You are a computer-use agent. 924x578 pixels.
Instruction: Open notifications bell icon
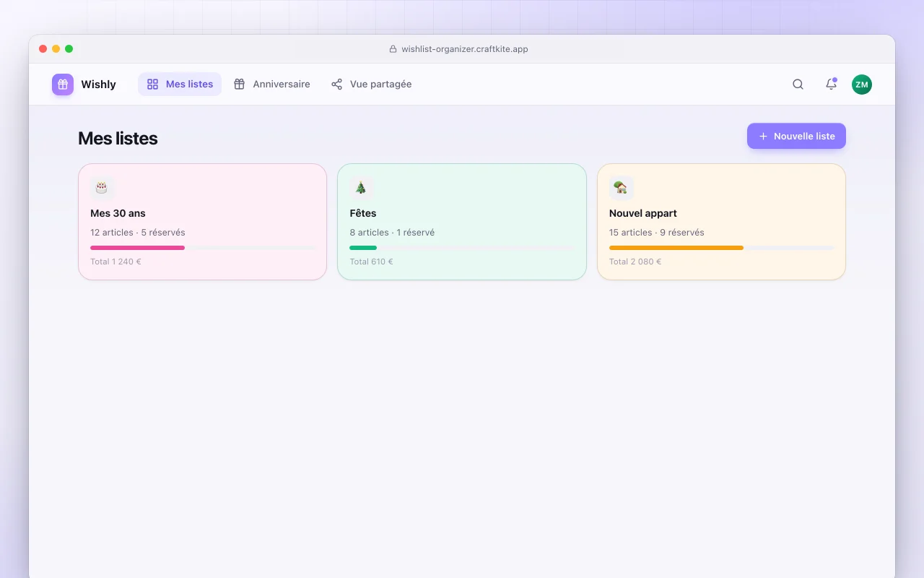[x=831, y=85]
